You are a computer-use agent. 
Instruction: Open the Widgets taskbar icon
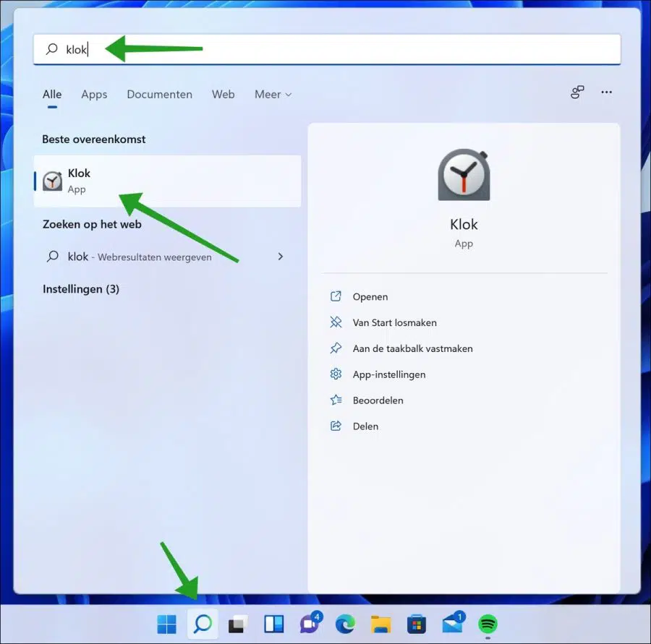pos(274,624)
